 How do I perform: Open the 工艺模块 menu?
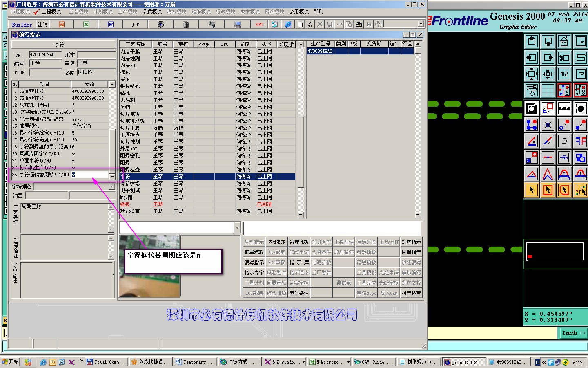(79, 12)
